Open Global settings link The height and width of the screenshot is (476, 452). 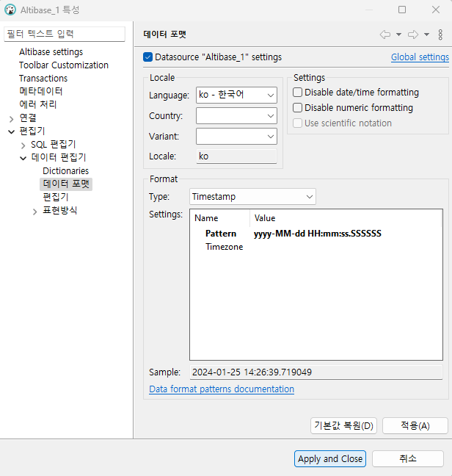coord(419,57)
